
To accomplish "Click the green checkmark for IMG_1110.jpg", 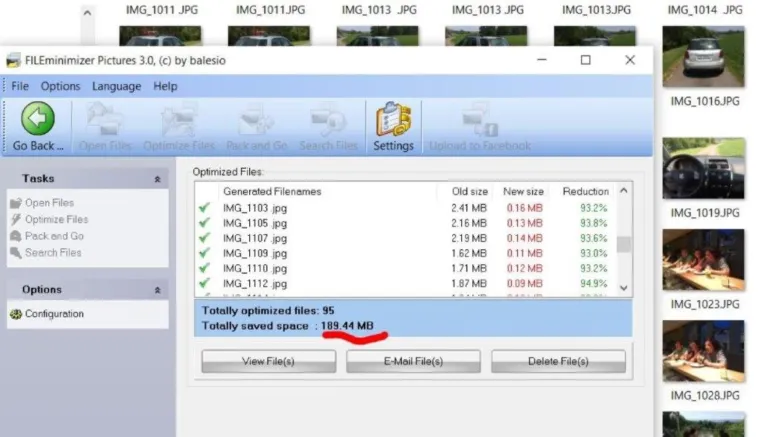I will coord(205,268).
